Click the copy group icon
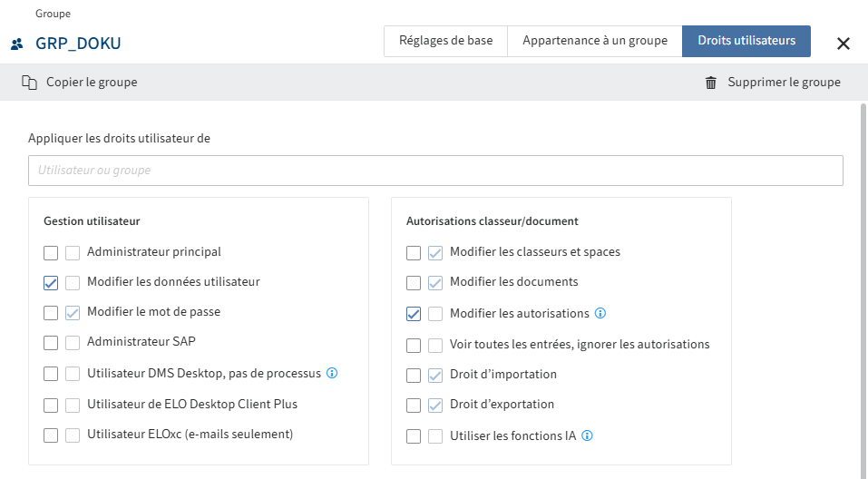868x479 pixels. tap(29, 83)
